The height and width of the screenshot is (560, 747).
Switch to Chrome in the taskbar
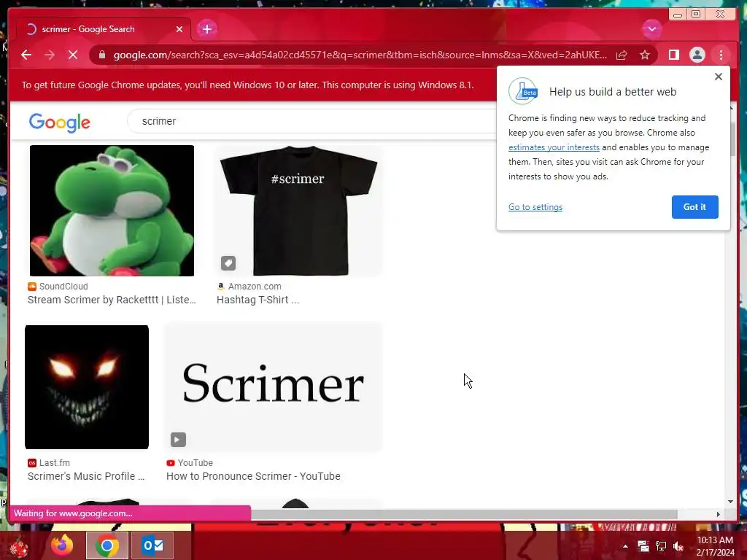click(107, 545)
